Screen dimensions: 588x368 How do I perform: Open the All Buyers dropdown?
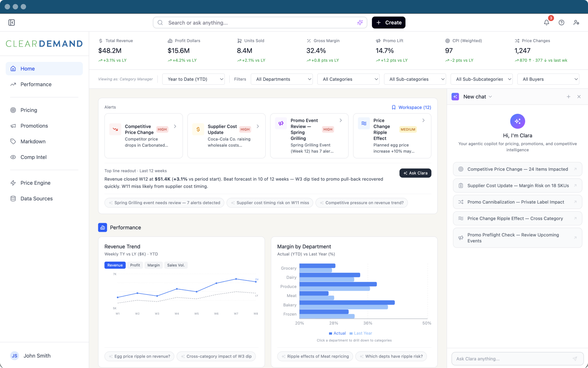click(x=548, y=79)
